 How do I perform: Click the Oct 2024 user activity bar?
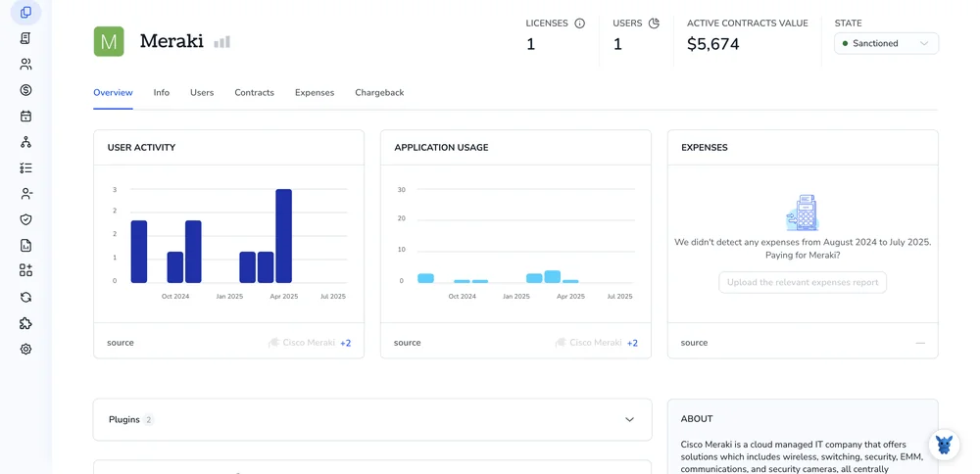pyautogui.click(x=175, y=267)
